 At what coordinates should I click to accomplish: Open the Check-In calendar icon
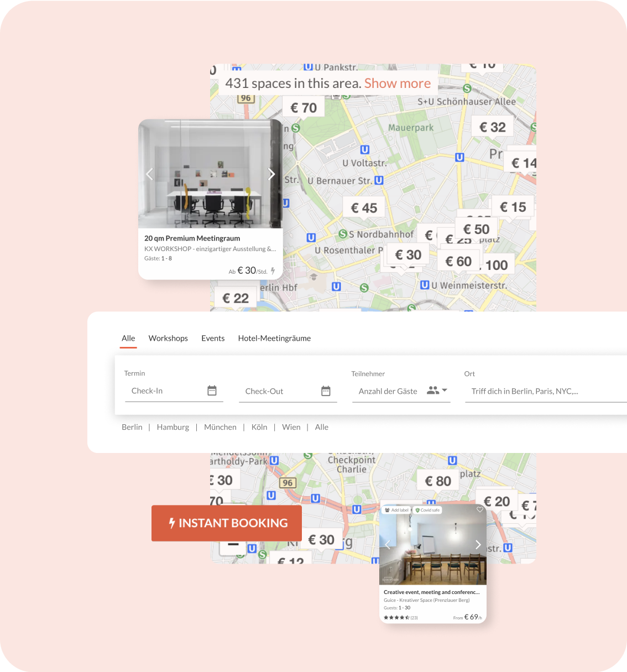pyautogui.click(x=212, y=390)
